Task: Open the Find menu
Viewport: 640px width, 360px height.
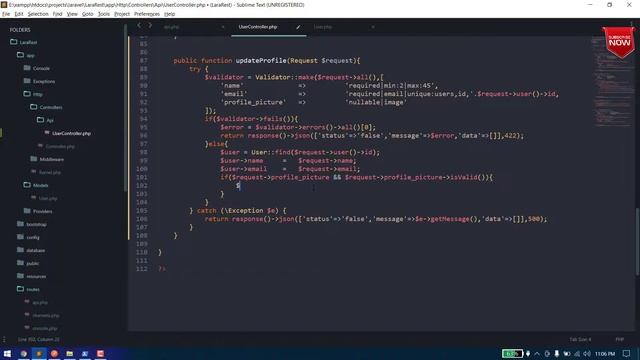Action: [58, 14]
